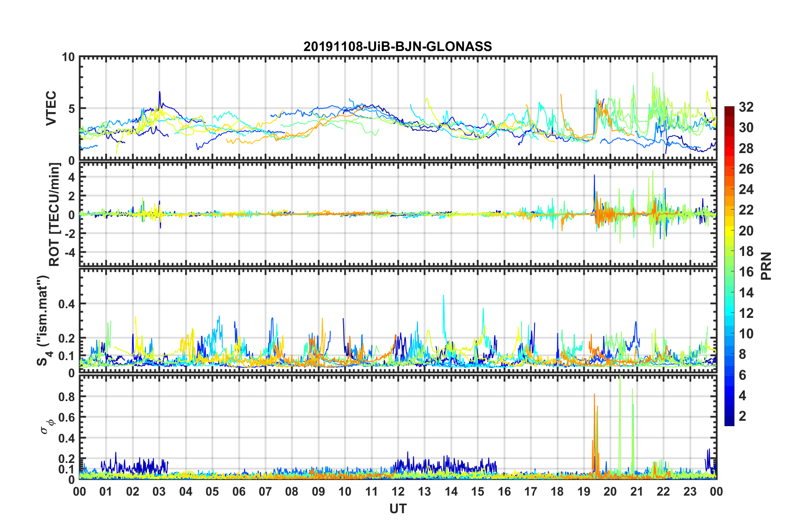The width and height of the screenshot is (796, 532).
Task: Click the sigma-phi plot panel
Action: tap(398, 427)
